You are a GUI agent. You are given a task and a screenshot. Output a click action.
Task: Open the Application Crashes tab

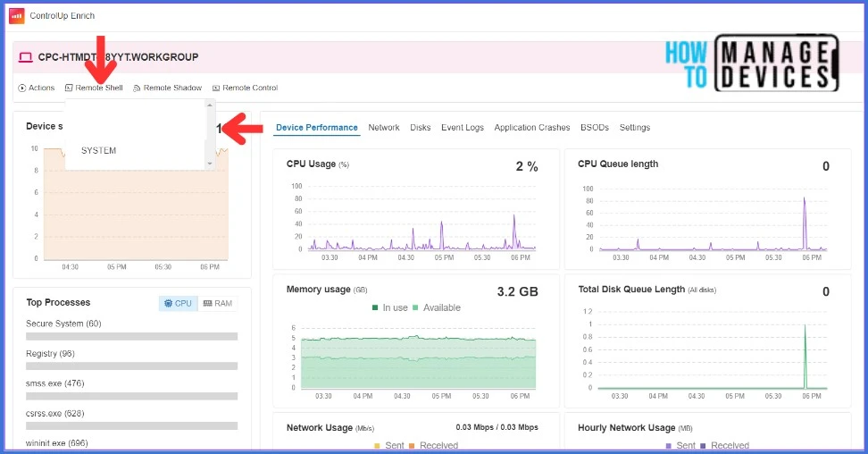click(x=532, y=128)
